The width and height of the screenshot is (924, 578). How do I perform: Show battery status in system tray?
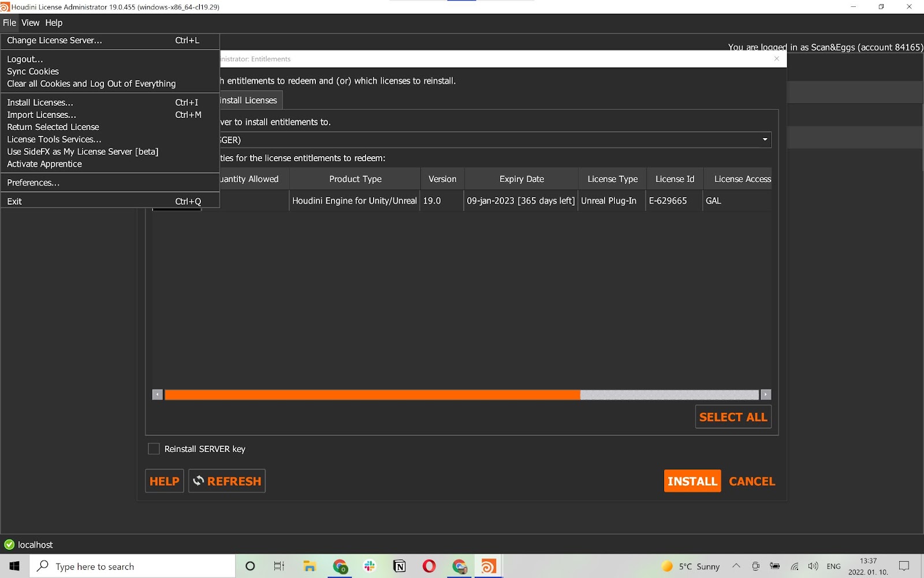click(775, 566)
